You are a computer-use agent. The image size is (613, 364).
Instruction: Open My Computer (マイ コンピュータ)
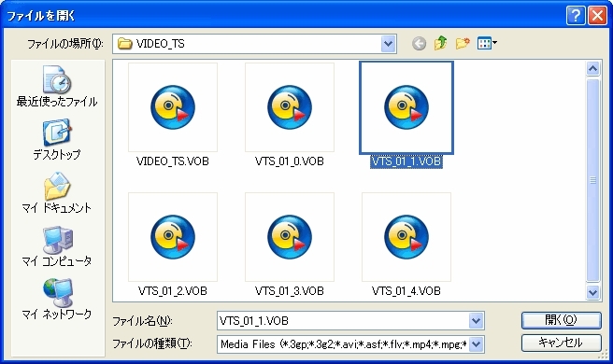point(57,246)
